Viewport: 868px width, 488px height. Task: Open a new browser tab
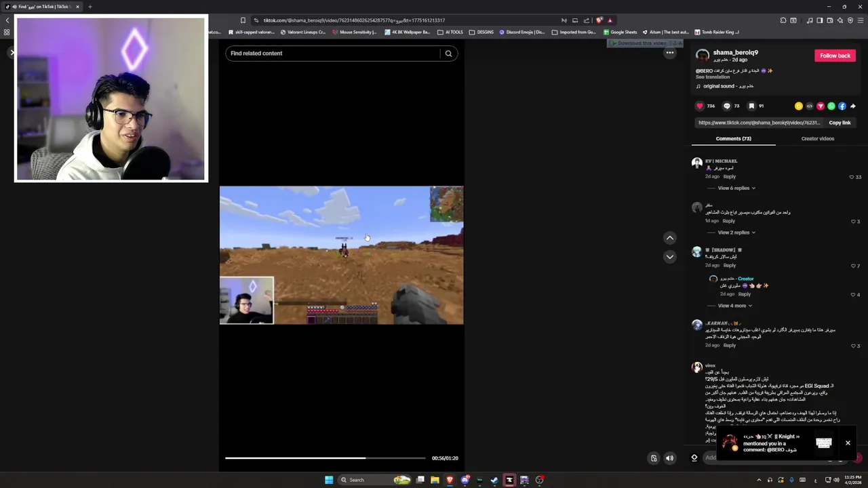pyautogui.click(x=90, y=7)
